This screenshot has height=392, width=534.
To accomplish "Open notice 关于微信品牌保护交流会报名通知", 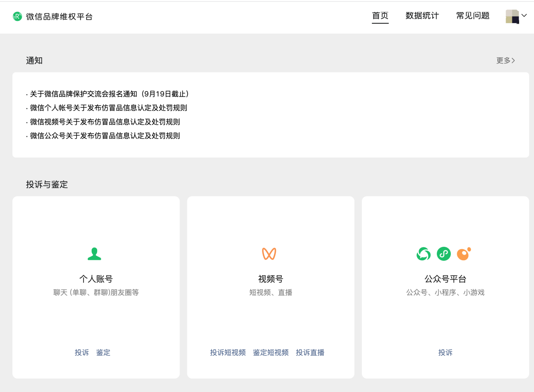I will pyautogui.click(x=109, y=94).
